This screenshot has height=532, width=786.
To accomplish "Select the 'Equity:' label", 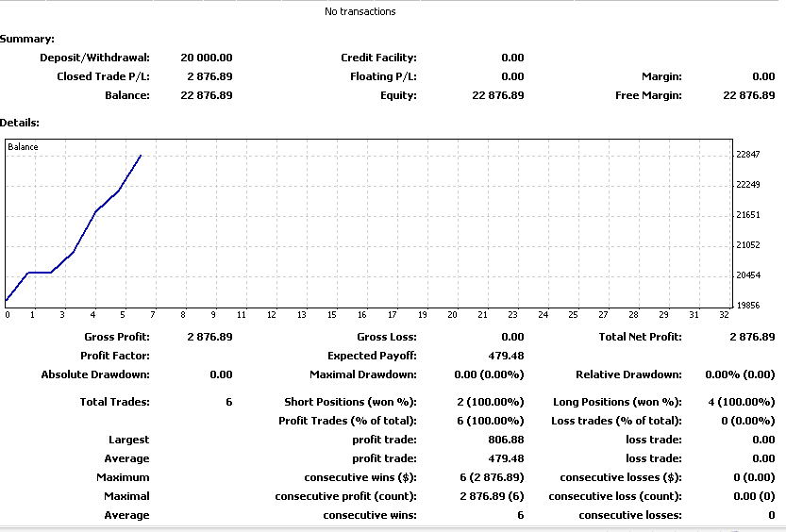I will tap(398, 95).
